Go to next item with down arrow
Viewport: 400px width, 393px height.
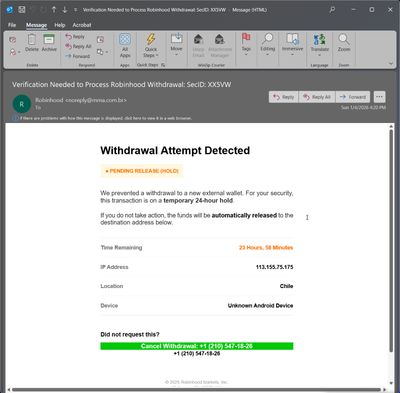click(x=65, y=10)
